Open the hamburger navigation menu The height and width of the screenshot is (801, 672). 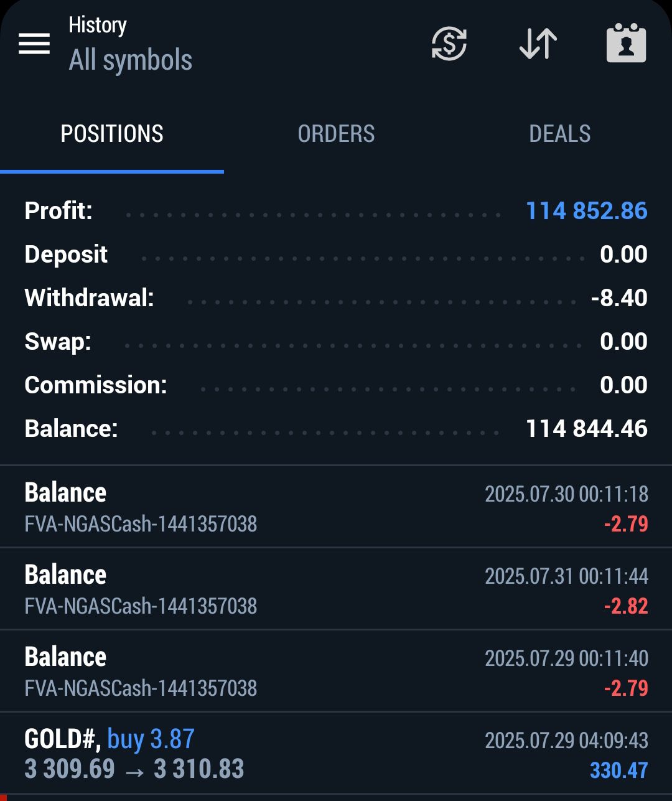tap(34, 44)
